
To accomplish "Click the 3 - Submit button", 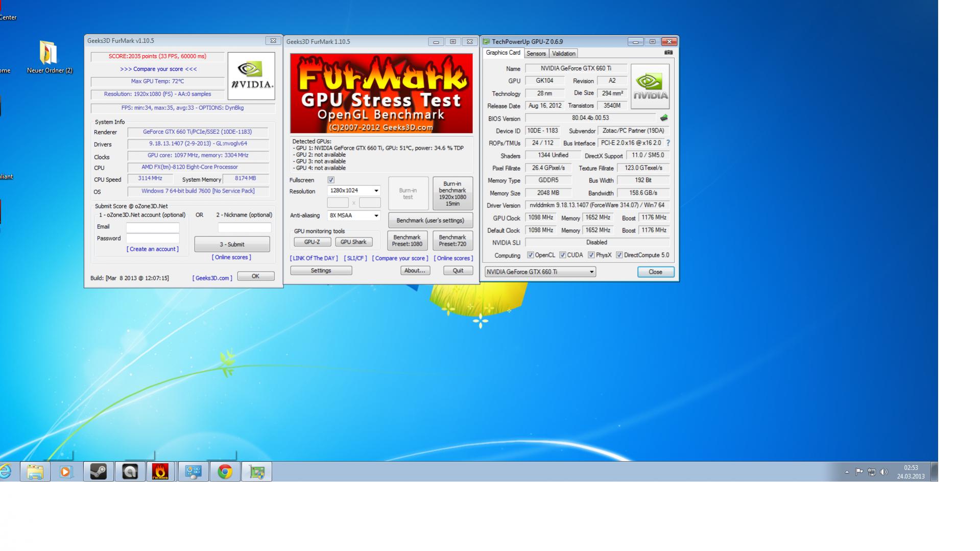I will tap(232, 244).
